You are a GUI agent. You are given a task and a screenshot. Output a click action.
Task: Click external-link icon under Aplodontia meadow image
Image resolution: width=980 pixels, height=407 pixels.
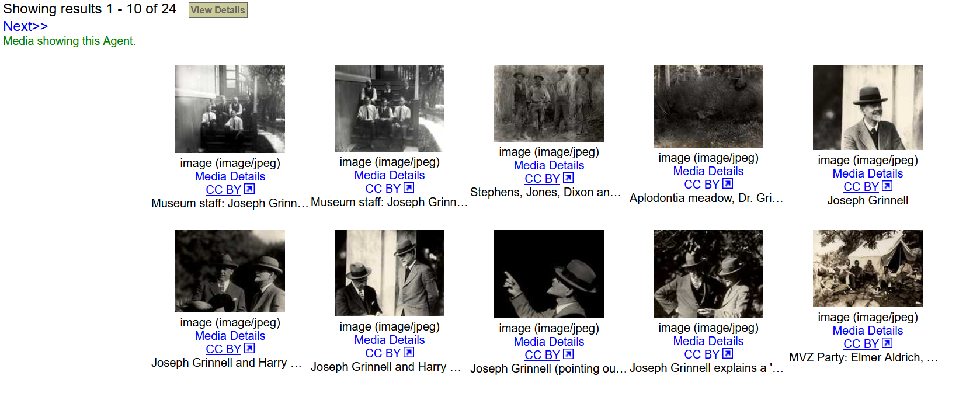tap(728, 184)
